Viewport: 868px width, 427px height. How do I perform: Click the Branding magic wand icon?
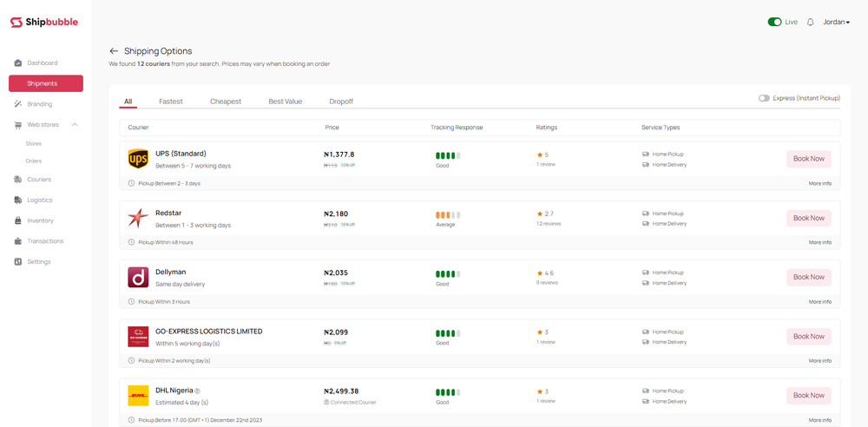[17, 104]
